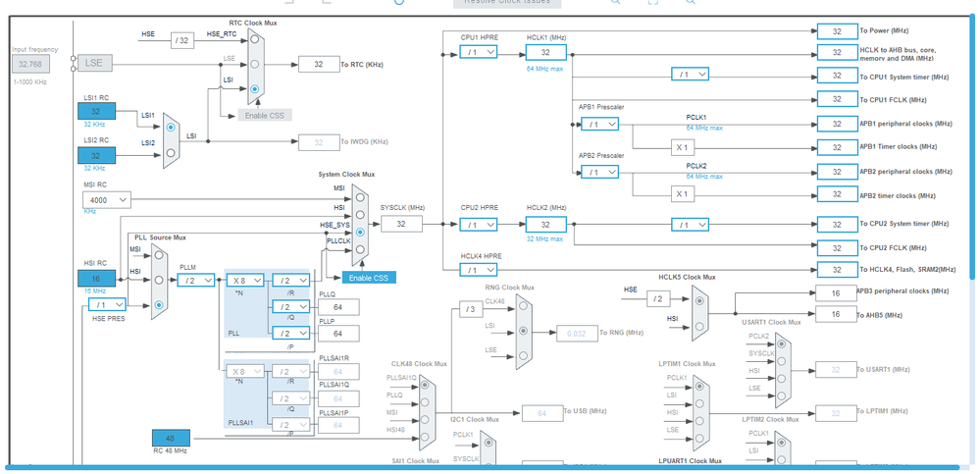Select PLLCLK in the System Clock Mux

360,249
